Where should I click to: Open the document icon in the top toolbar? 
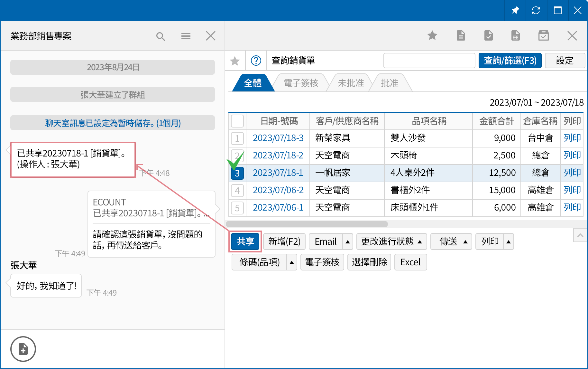pos(461,36)
